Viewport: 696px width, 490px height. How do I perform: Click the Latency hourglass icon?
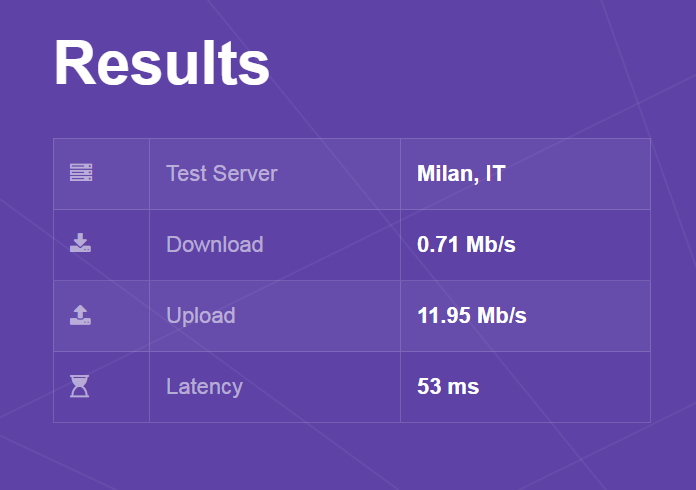pyautogui.click(x=80, y=386)
